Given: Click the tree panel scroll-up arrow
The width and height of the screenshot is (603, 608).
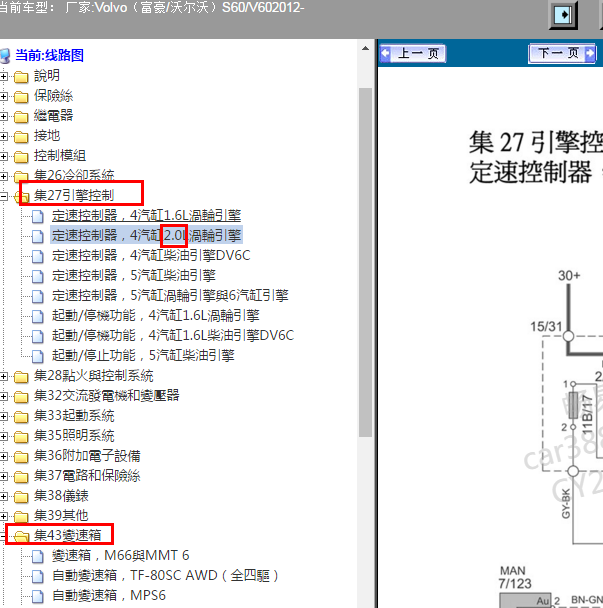Looking at the screenshot, I should pos(365,48).
